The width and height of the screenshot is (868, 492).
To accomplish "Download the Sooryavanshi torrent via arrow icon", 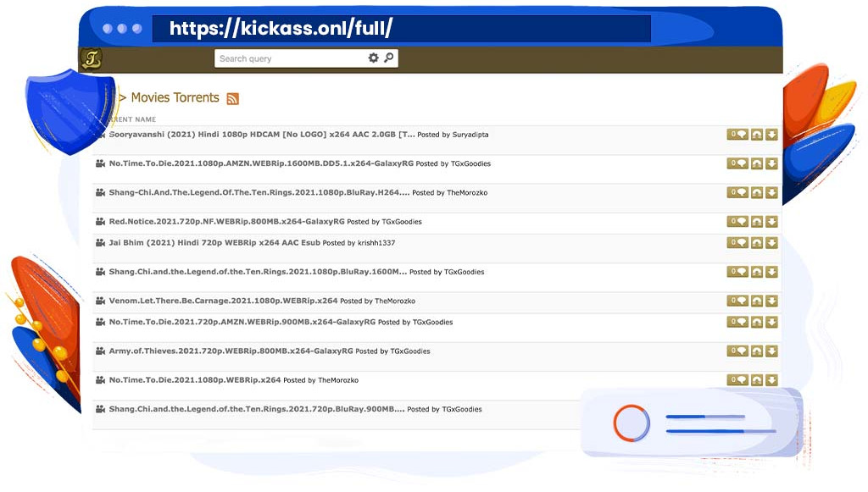I will (771, 135).
